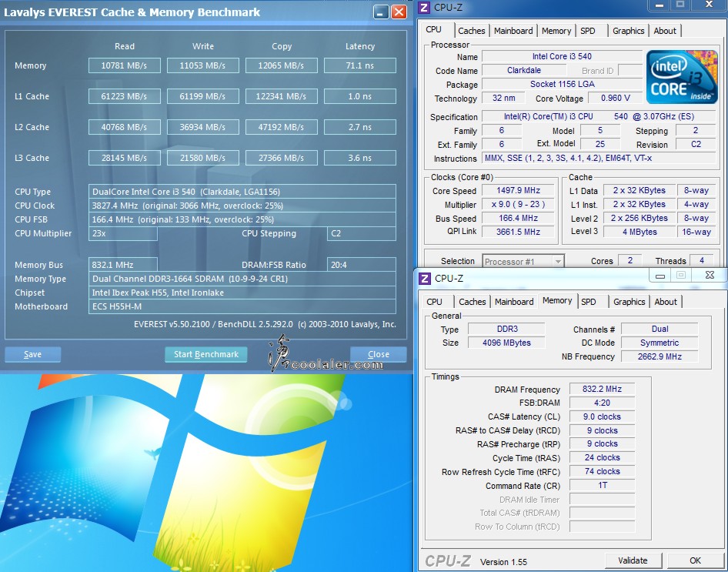
Task: Minimize the EVEREST Cache & Memory Benchmark window
Action: point(381,12)
